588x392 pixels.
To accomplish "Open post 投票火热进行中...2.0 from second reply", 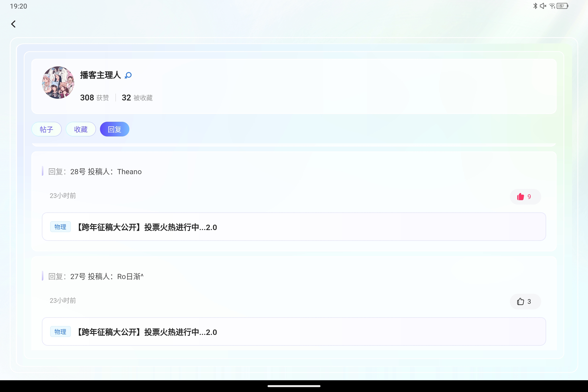I will click(x=147, y=332).
